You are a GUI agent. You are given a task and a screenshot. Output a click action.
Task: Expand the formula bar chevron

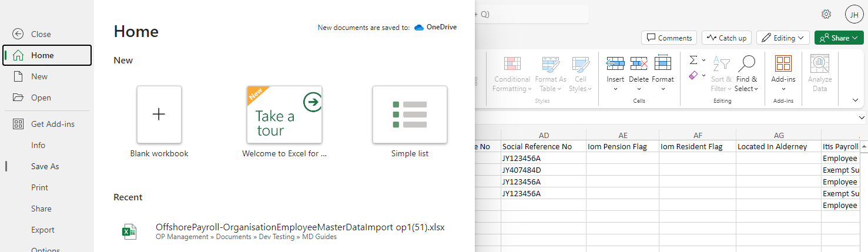click(x=862, y=118)
